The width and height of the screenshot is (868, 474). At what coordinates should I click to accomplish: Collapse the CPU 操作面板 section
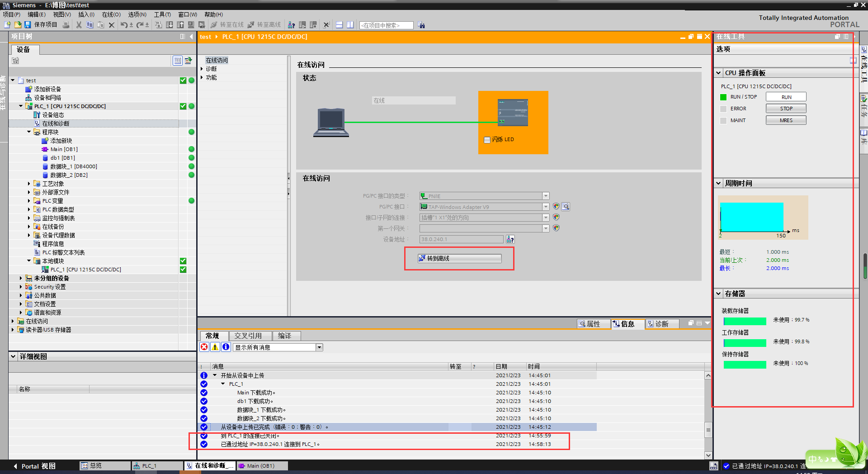click(719, 73)
